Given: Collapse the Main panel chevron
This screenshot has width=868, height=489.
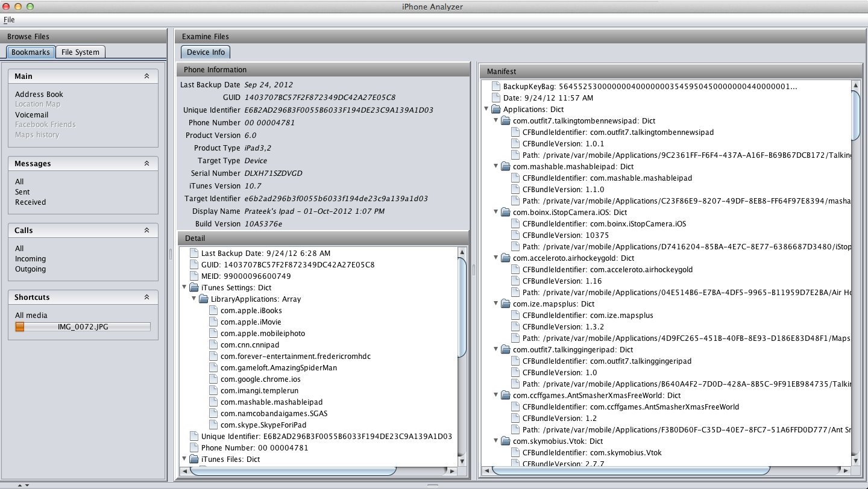Looking at the screenshot, I should click(146, 76).
